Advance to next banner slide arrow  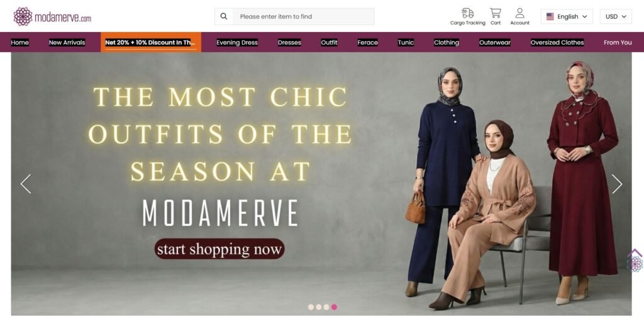pos(616,184)
